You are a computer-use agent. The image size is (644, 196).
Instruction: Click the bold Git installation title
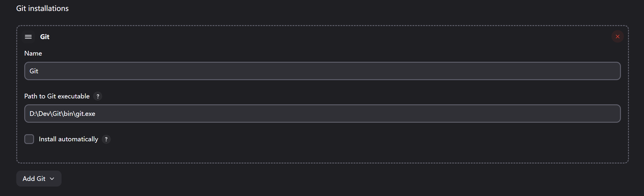tap(45, 37)
